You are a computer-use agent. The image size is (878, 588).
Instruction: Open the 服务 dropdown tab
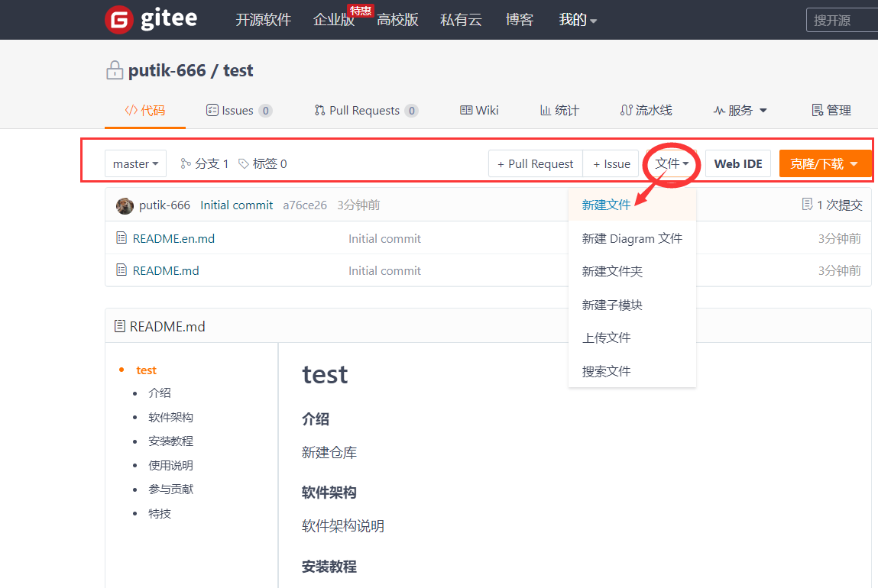pos(740,111)
